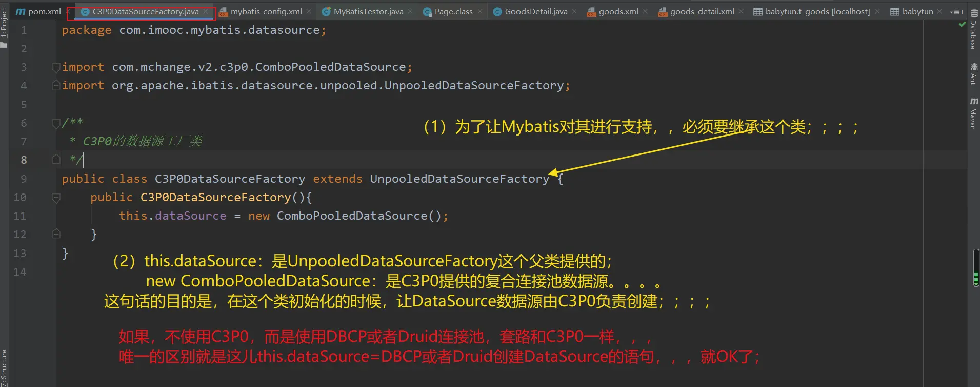This screenshot has width=980, height=387.
Task: Click the babytun tab table icon
Action: (x=894, y=12)
